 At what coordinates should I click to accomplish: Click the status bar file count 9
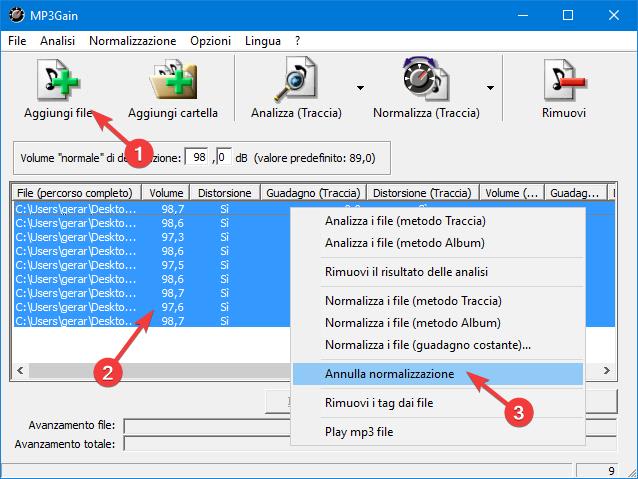point(597,470)
